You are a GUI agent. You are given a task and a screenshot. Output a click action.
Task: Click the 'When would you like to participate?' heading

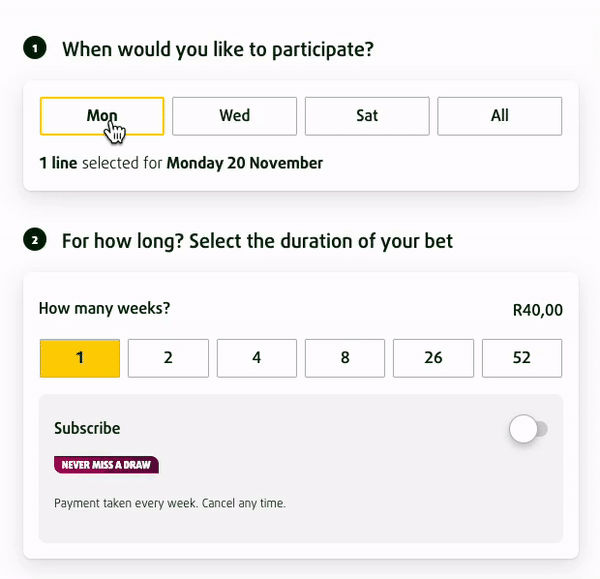click(x=218, y=48)
